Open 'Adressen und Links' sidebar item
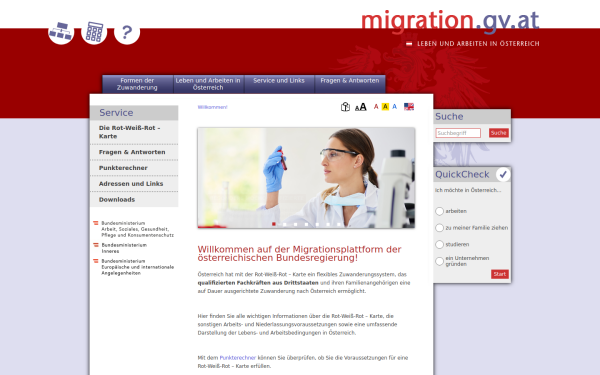 pyautogui.click(x=134, y=184)
